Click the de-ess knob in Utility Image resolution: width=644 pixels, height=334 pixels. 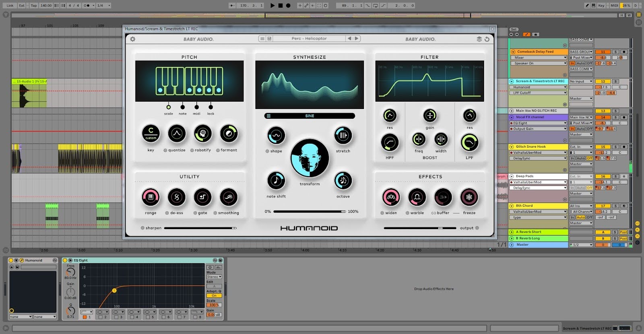pyautogui.click(x=177, y=197)
